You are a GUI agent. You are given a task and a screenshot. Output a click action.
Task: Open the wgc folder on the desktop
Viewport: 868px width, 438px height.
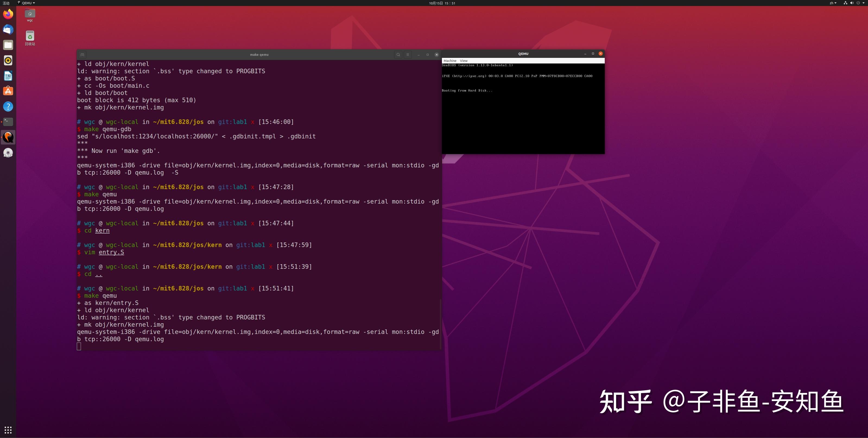30,14
